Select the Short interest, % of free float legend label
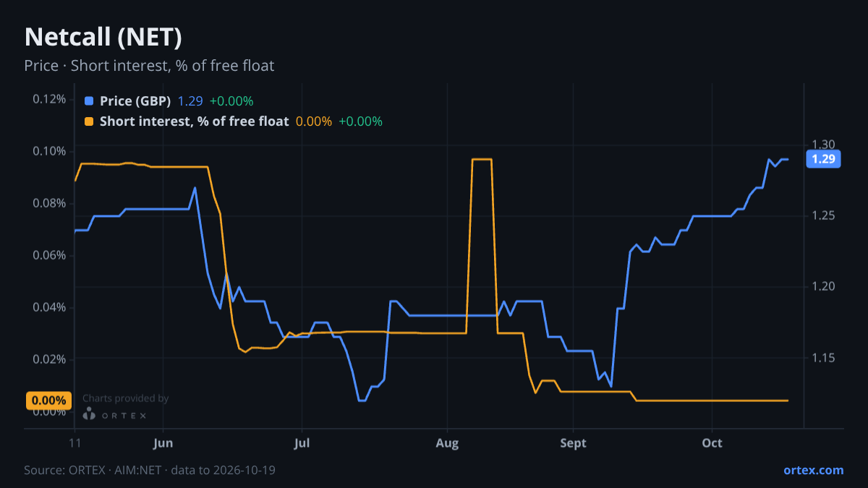Screen dimensions: 868x488 point(194,121)
